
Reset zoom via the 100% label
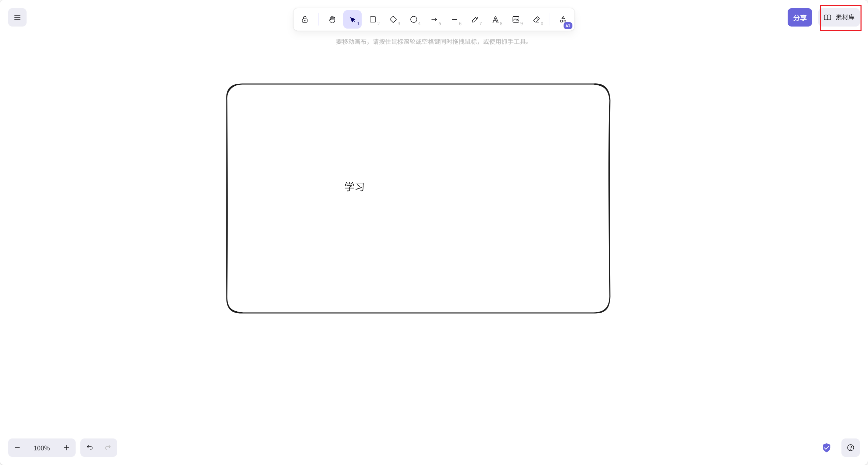[42, 448]
